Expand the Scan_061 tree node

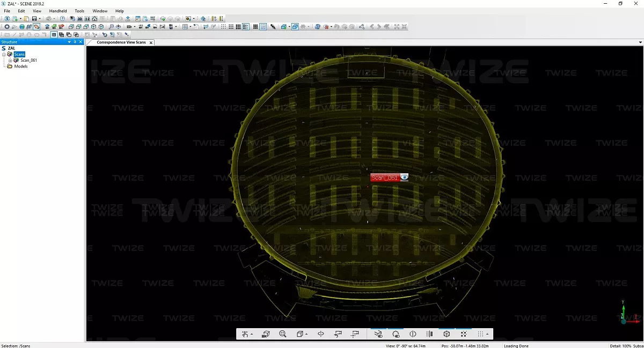coord(10,61)
